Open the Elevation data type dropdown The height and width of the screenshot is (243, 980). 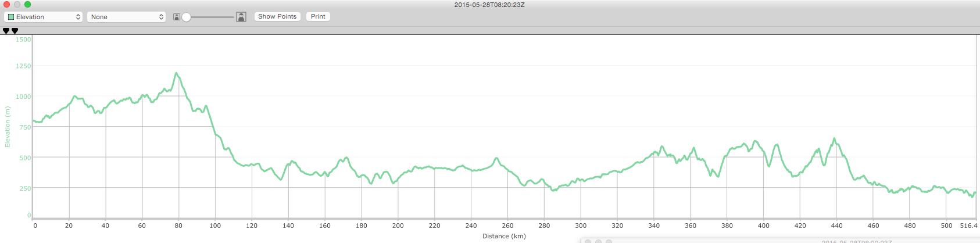[x=44, y=17]
